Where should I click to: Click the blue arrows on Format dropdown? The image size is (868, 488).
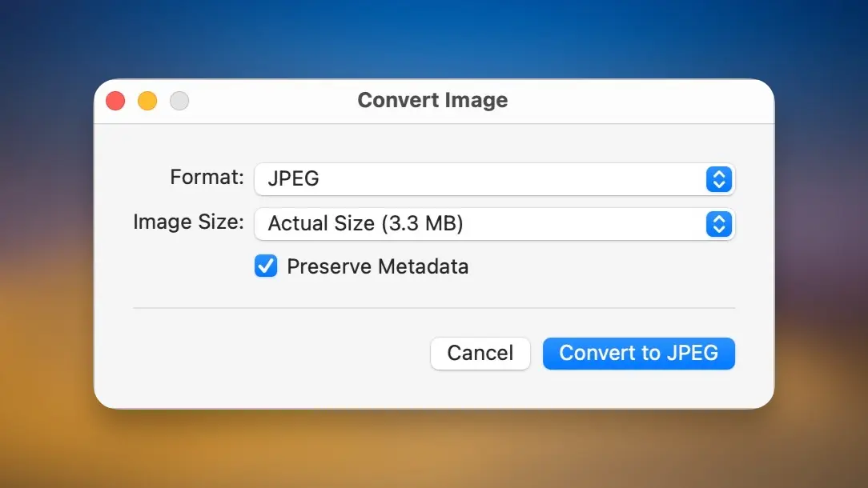pyautogui.click(x=718, y=179)
